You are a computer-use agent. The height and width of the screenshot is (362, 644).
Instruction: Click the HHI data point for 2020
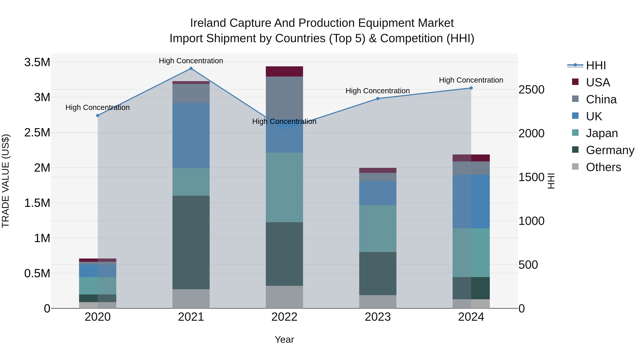(x=98, y=115)
